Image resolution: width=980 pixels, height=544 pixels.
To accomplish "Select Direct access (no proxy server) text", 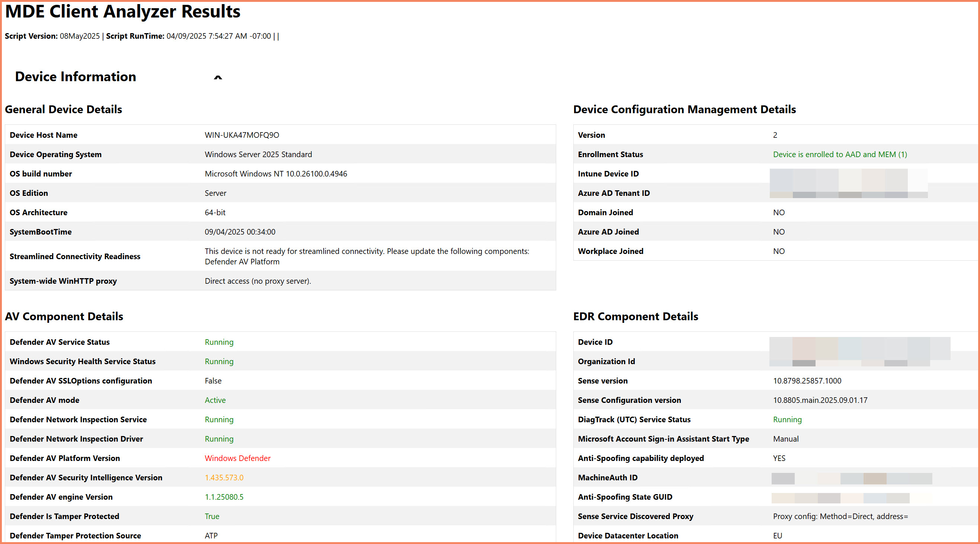I will pyautogui.click(x=258, y=281).
